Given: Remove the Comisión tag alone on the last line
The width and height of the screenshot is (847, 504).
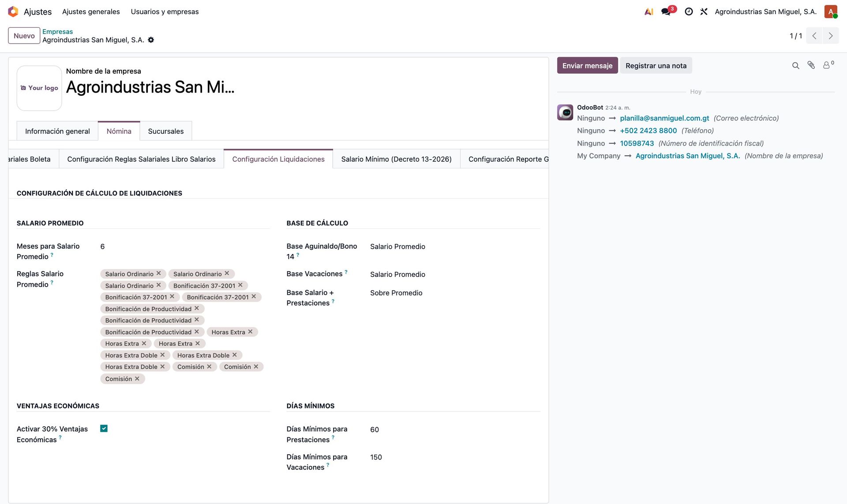Looking at the screenshot, I should click(137, 379).
